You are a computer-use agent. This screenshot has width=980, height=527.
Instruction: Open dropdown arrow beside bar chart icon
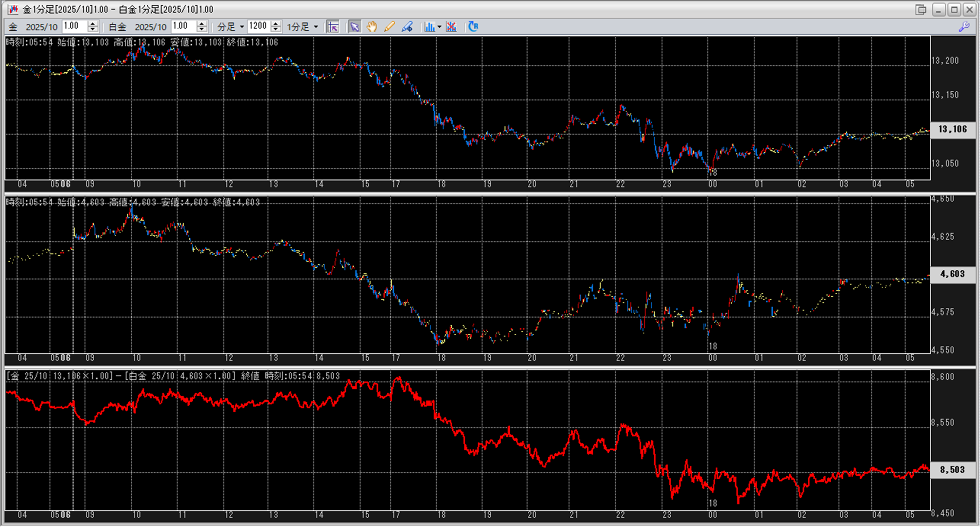pos(440,27)
